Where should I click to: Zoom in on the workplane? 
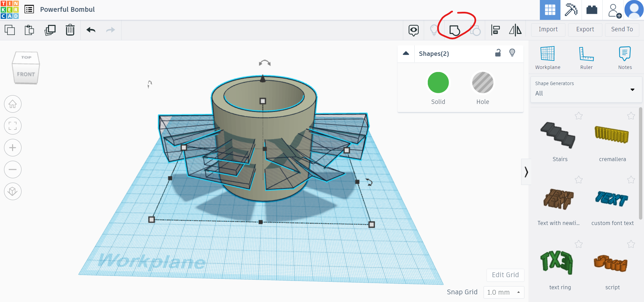[13, 148]
